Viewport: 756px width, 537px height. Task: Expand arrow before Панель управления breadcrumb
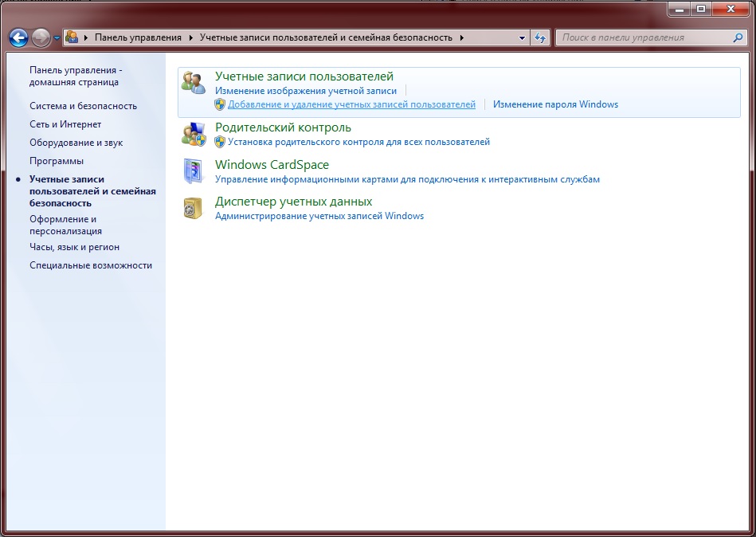point(86,37)
